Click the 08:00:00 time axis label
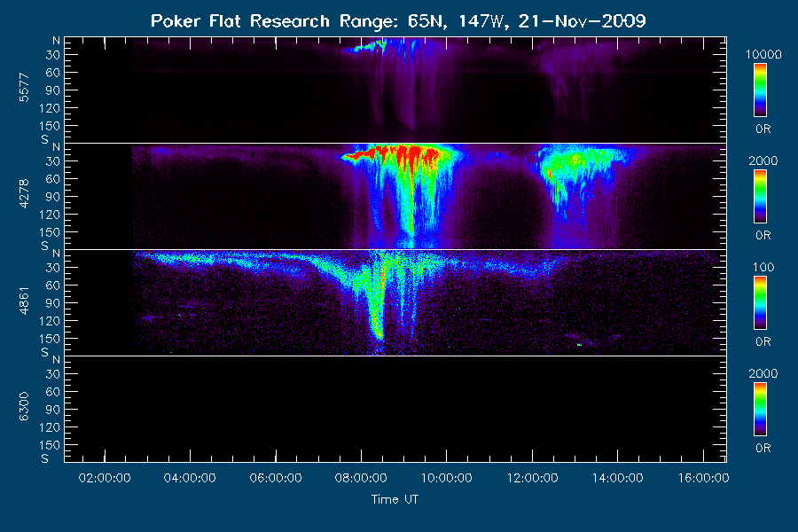The width and height of the screenshot is (798, 532). pyautogui.click(x=361, y=478)
